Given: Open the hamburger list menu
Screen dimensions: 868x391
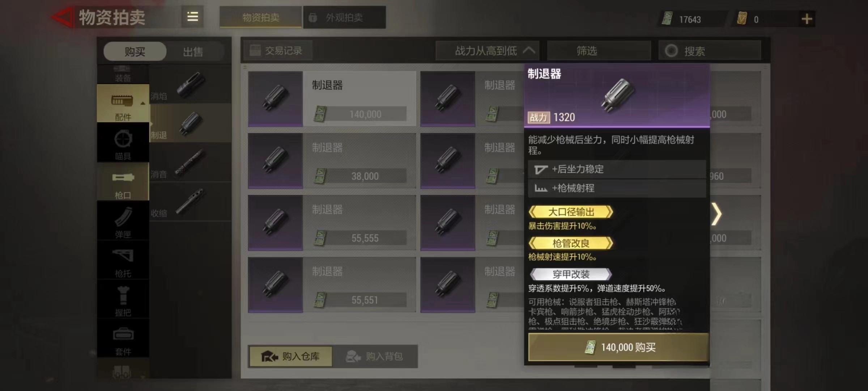Looking at the screenshot, I should click(192, 17).
